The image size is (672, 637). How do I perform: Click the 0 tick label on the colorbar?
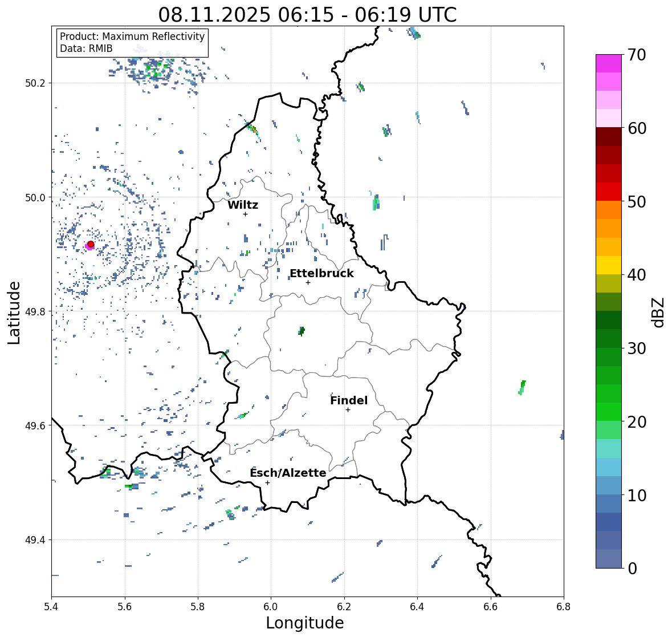click(632, 569)
